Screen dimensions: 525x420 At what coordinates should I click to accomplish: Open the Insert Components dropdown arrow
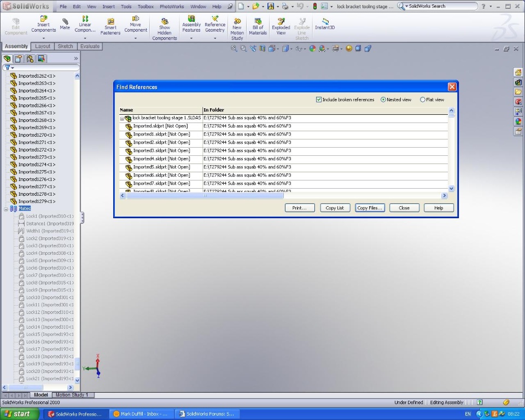(44, 38)
